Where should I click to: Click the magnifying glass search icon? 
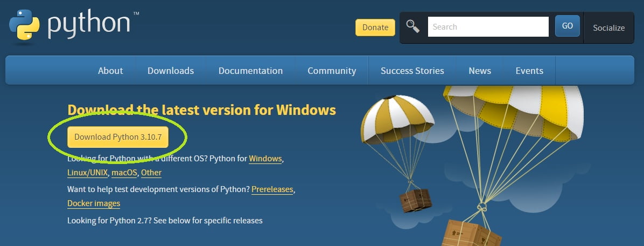(x=413, y=26)
